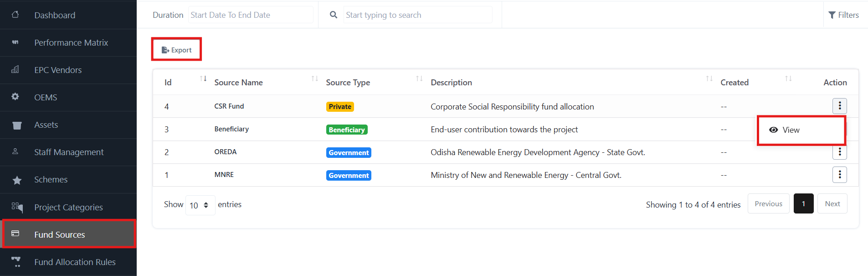Screen dimensions: 868x276
Task: Click the search magnifier icon
Action: point(334,15)
